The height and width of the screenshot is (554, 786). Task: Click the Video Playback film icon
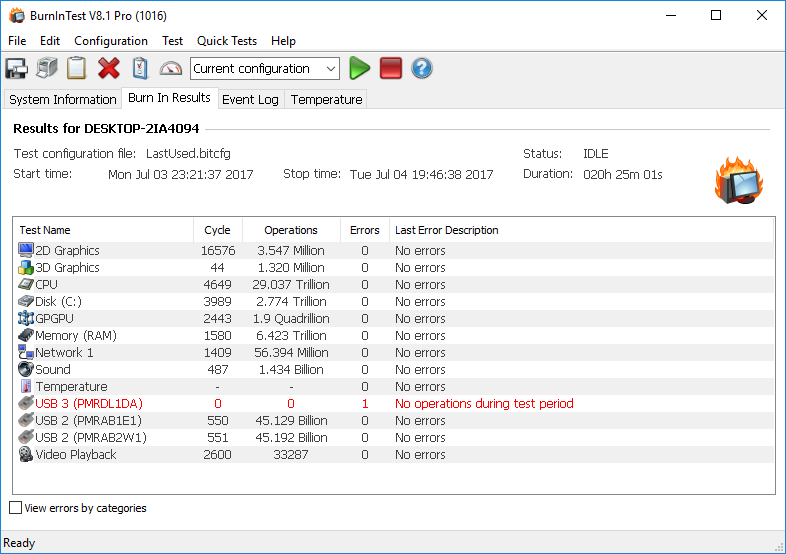pyautogui.click(x=26, y=454)
